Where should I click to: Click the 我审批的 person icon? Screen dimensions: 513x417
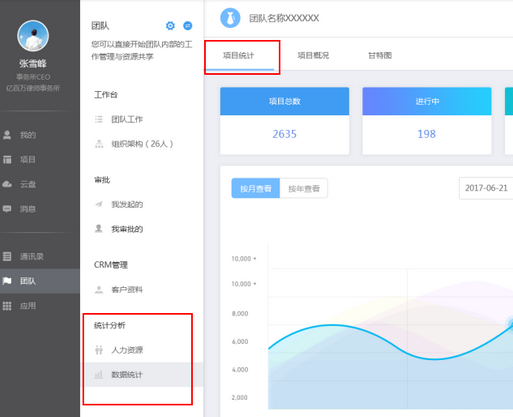[x=99, y=229]
